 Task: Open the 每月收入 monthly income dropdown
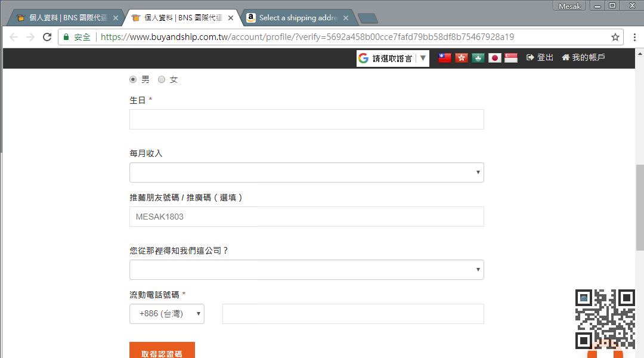pyautogui.click(x=306, y=172)
